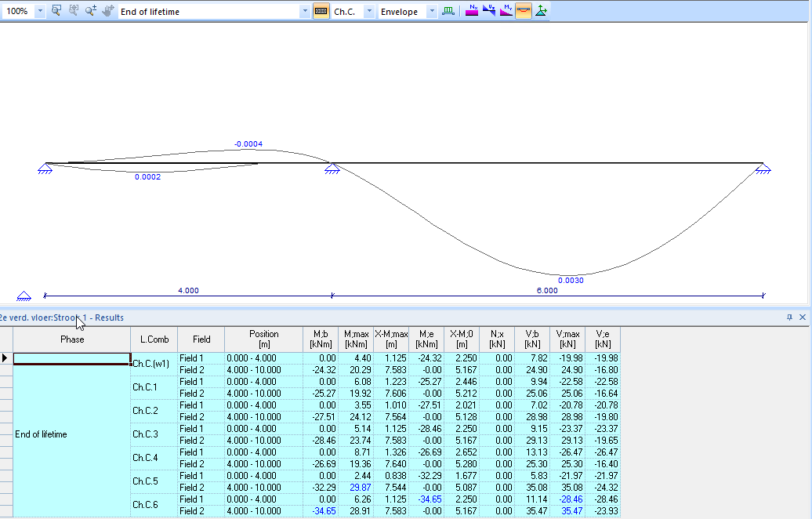
Task: Click the support icon beside the dimension line
Action: (24, 296)
